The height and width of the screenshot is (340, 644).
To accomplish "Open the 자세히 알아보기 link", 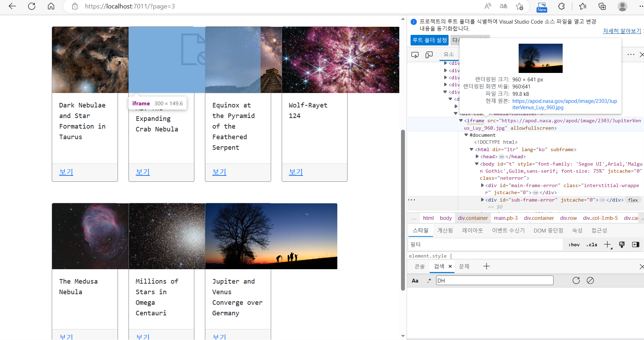I will (x=622, y=31).
